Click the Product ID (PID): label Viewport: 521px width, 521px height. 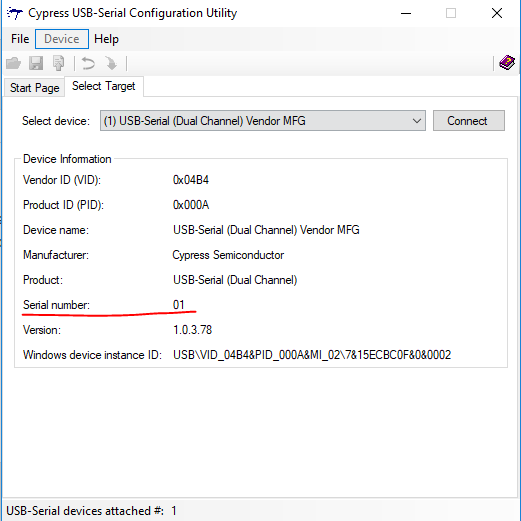(63, 205)
